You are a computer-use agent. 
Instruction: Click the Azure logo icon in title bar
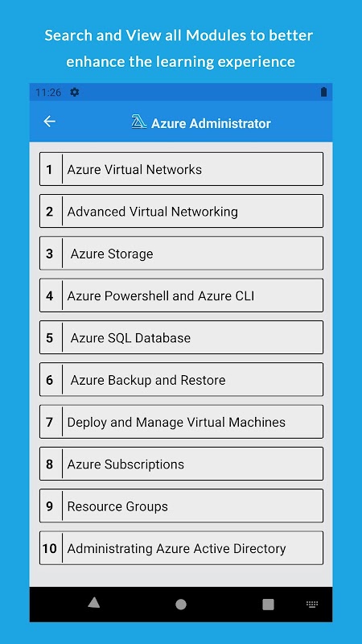point(139,122)
